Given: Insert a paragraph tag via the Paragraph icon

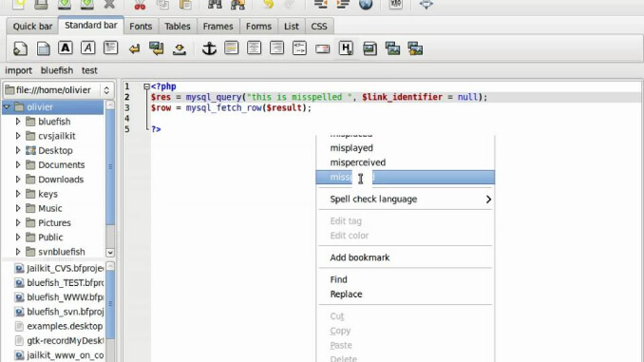Looking at the screenshot, I should [x=110, y=48].
